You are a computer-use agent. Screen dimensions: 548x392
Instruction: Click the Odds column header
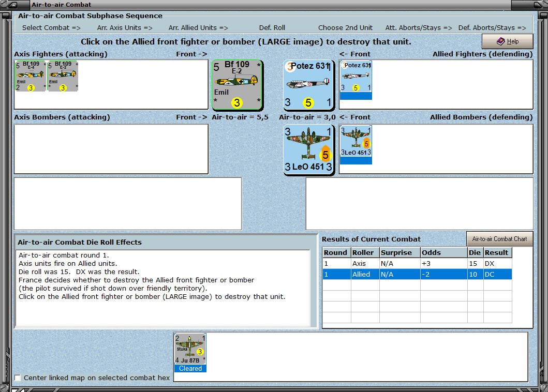[444, 252]
